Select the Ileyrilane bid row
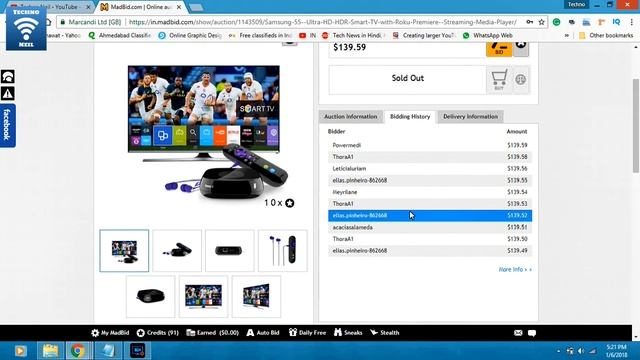Image resolution: width=640 pixels, height=360 pixels. click(430, 192)
